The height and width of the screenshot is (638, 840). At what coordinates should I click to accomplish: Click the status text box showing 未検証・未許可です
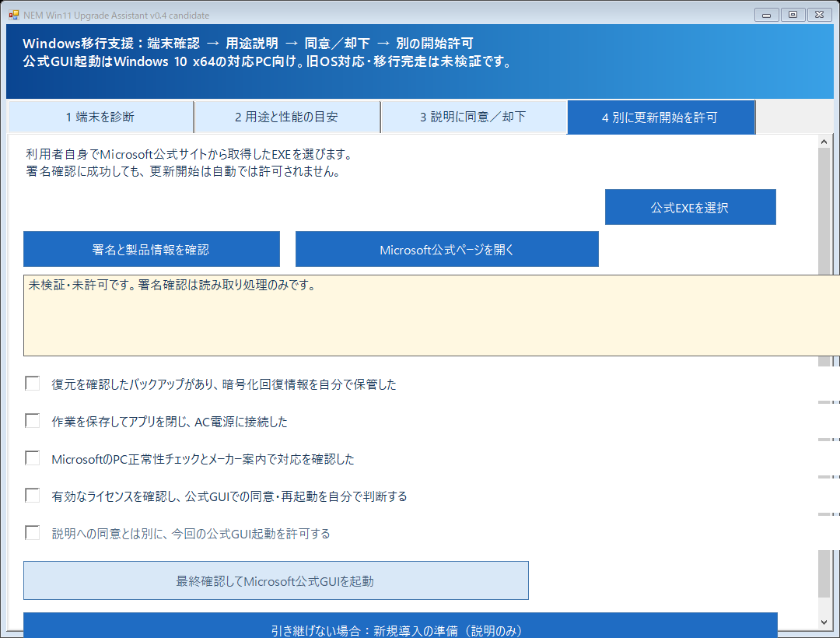pos(431,316)
